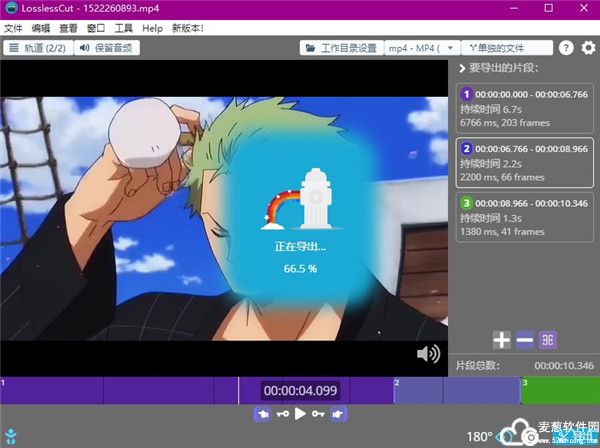Click total duration 00:00:10.346 value

[564, 366]
